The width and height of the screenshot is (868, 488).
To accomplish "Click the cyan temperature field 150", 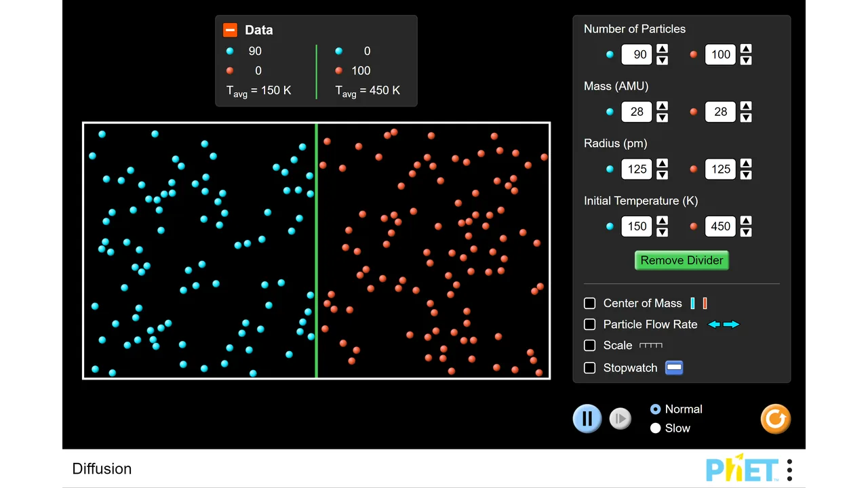I will pos(637,226).
